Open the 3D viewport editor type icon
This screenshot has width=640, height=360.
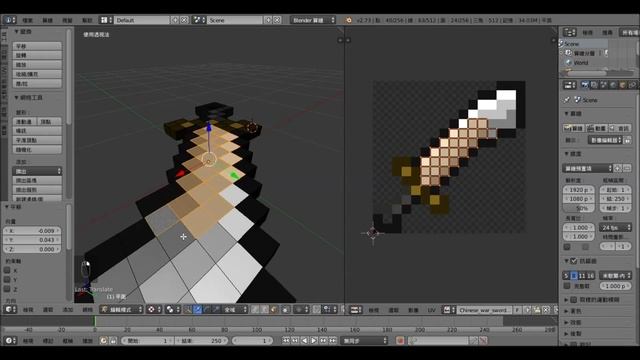coord(10,309)
